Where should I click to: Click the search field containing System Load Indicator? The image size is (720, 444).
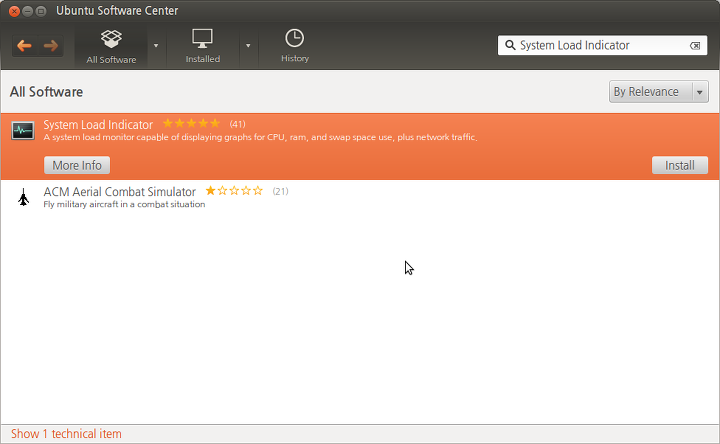click(x=602, y=45)
